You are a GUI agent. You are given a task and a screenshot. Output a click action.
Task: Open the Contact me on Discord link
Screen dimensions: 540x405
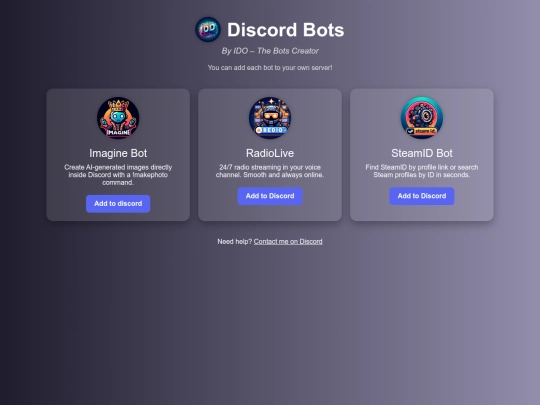click(x=288, y=241)
